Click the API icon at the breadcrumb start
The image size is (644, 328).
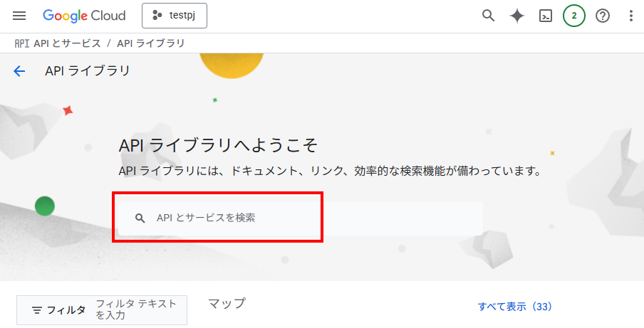22,43
